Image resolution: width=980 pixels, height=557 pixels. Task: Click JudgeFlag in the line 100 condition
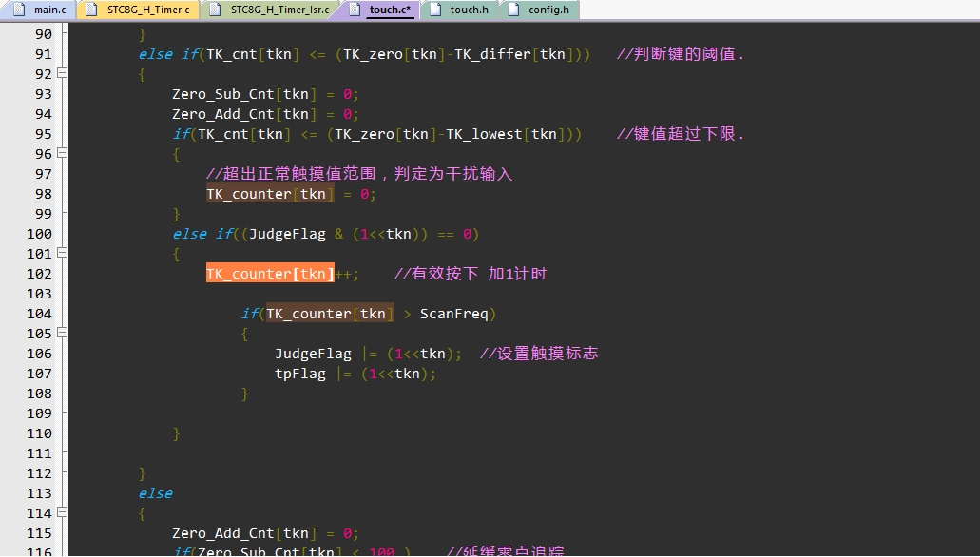pos(287,235)
